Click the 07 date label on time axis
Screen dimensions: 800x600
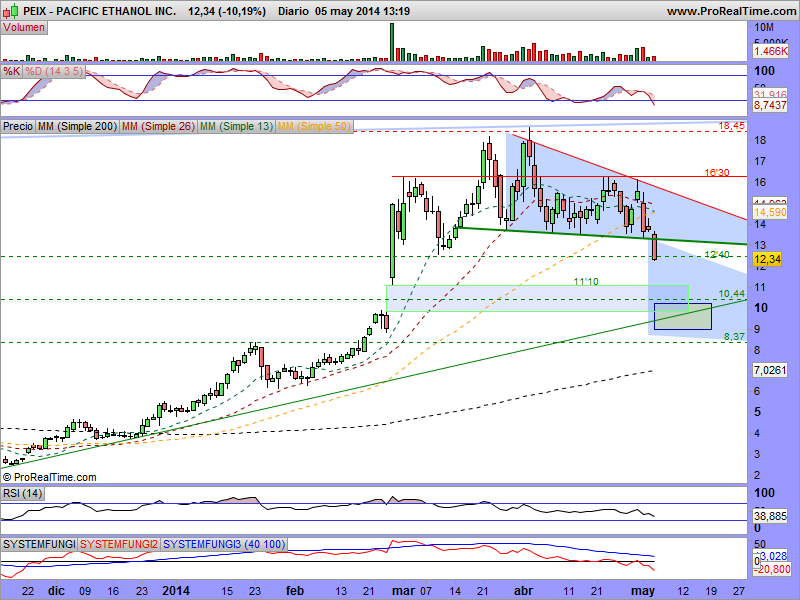coord(426,591)
